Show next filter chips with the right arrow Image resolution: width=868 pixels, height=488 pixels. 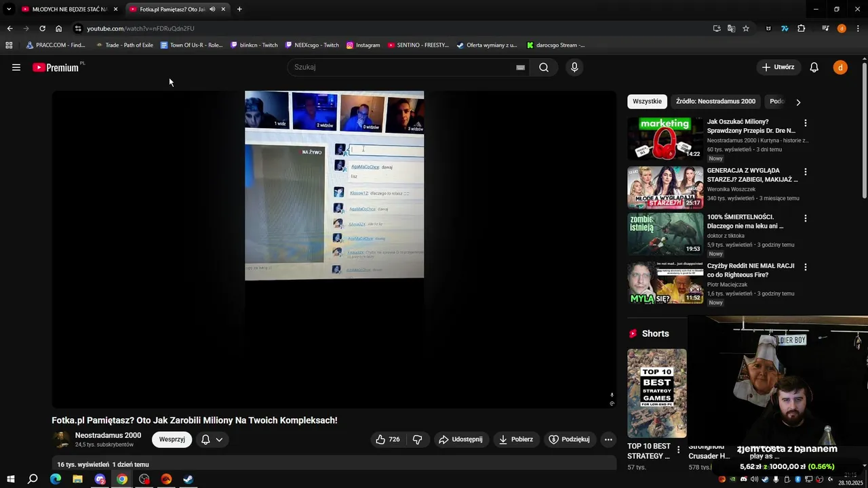[x=798, y=102]
